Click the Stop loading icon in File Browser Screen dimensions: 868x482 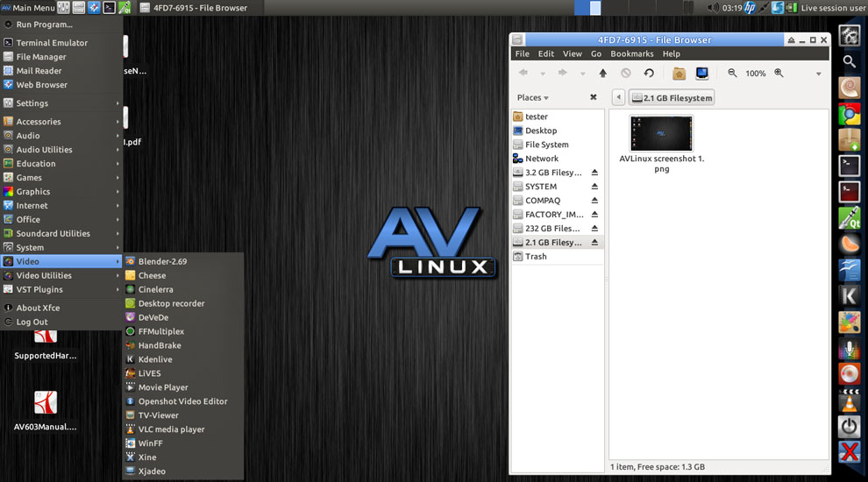click(x=625, y=73)
